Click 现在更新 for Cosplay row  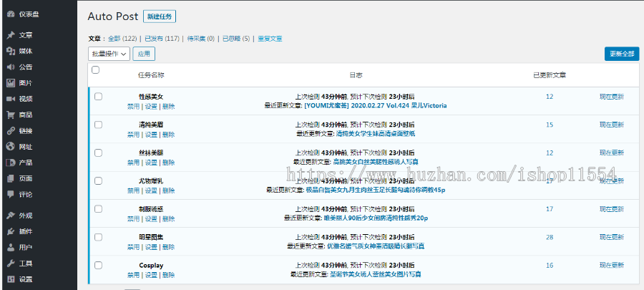coord(612,266)
